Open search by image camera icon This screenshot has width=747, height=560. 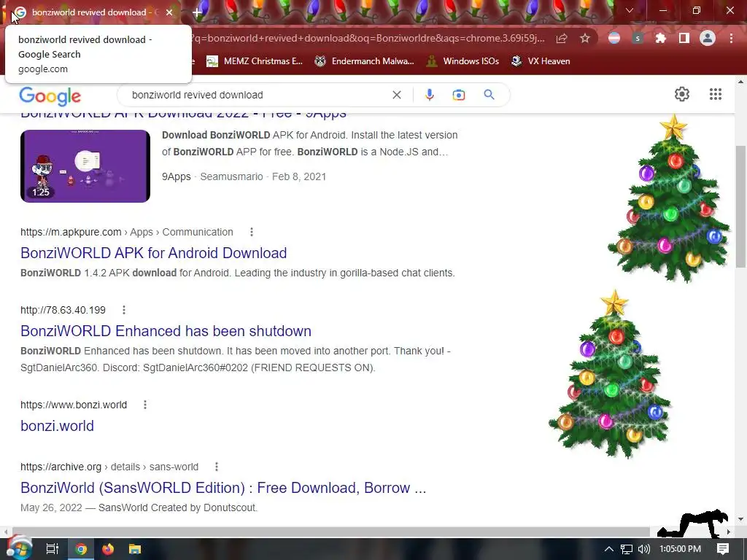point(459,95)
